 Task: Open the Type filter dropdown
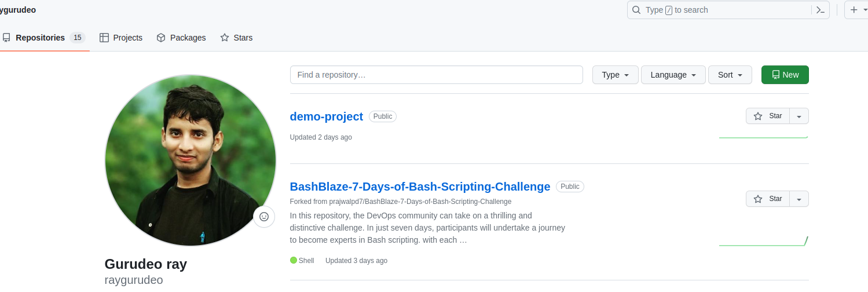(x=615, y=75)
